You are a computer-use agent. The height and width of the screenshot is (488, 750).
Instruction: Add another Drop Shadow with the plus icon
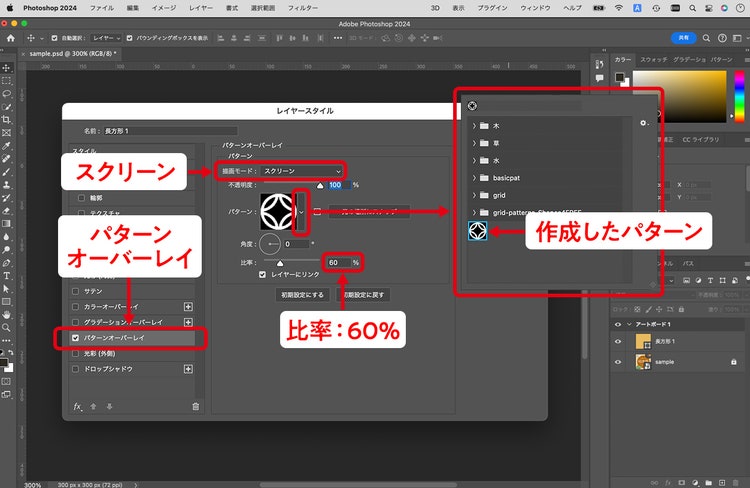coord(188,369)
